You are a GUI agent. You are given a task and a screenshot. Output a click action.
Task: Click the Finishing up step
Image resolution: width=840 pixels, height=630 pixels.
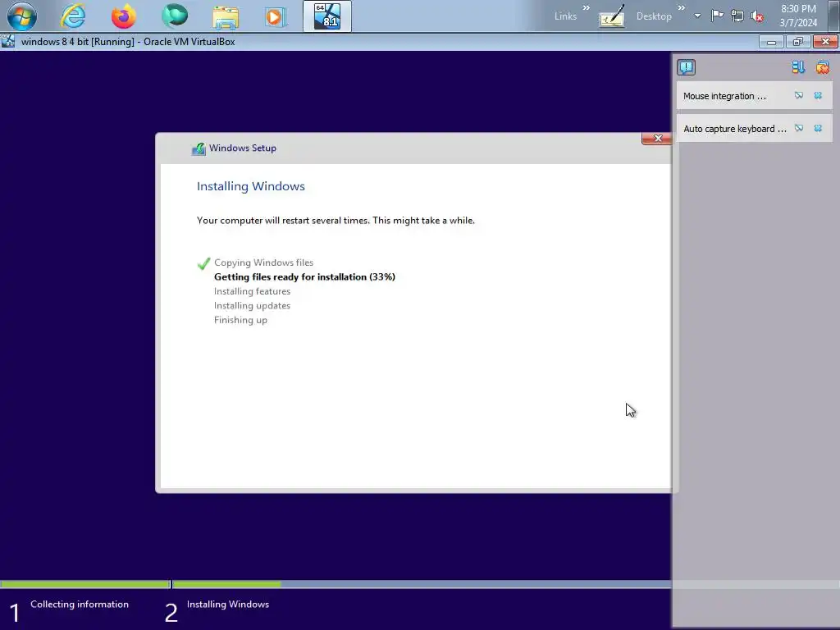click(240, 320)
